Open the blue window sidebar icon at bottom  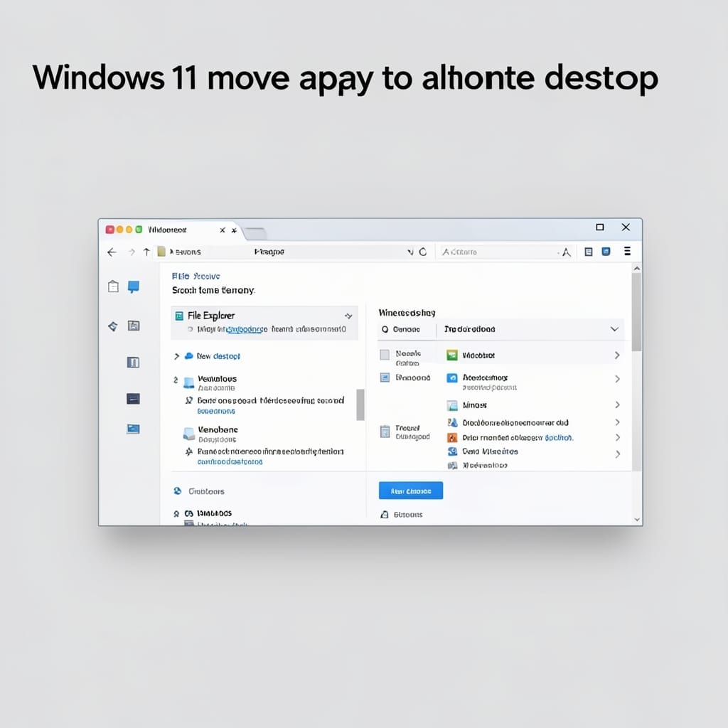[x=133, y=429]
